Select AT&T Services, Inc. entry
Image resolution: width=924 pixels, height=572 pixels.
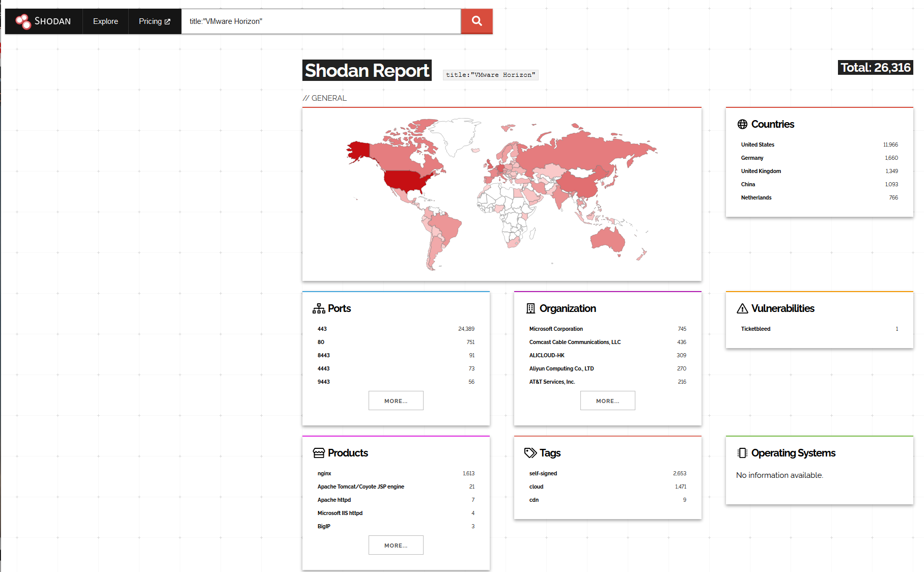[608, 382]
